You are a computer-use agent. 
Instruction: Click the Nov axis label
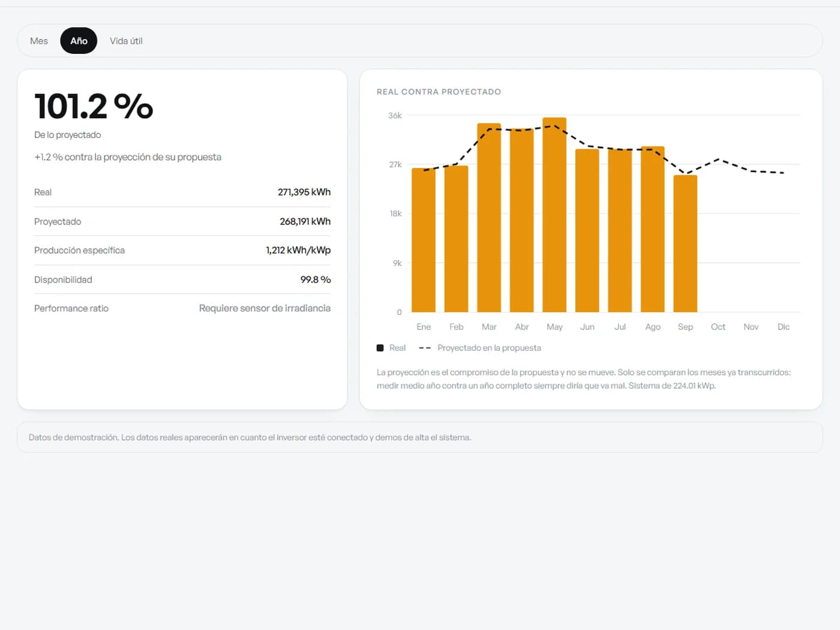pos(751,327)
